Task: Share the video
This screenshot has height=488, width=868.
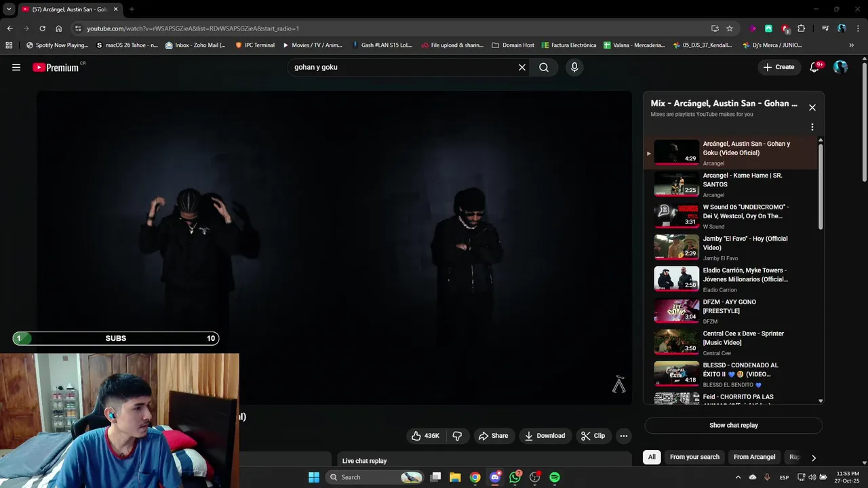Action: coord(493,436)
